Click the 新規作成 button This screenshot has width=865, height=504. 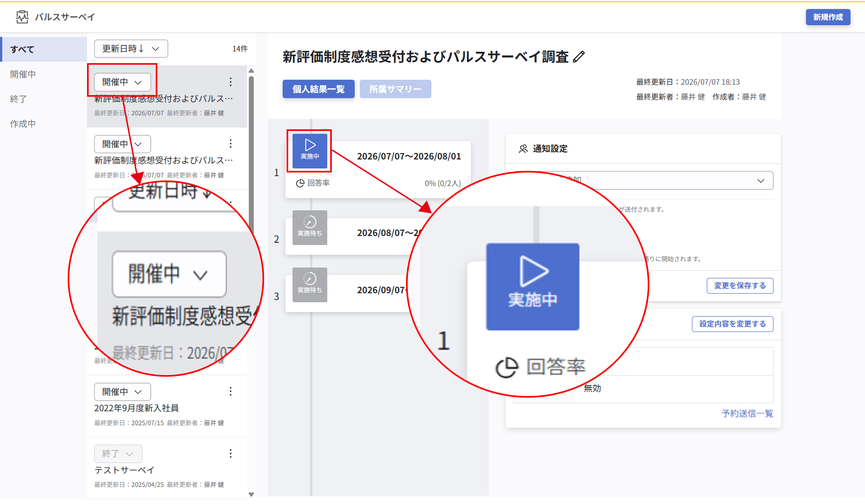coord(827,17)
